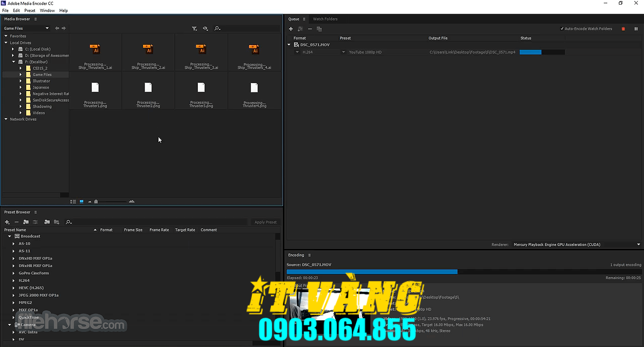Remove the selected queue item using minus icon

[x=310, y=29]
